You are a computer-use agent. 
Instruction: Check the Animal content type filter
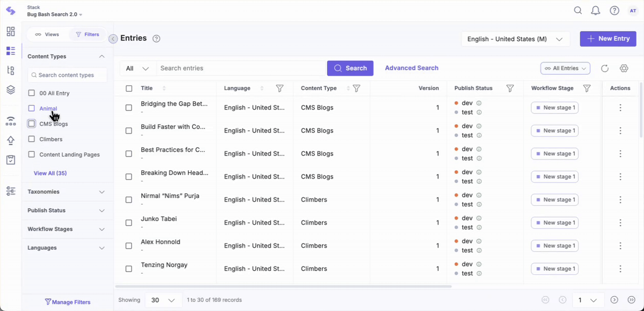click(32, 108)
